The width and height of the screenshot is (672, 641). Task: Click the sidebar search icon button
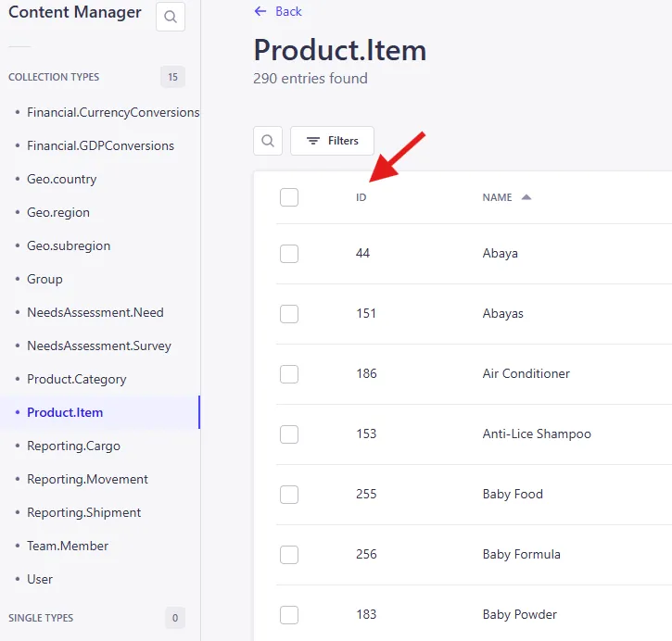click(x=171, y=17)
